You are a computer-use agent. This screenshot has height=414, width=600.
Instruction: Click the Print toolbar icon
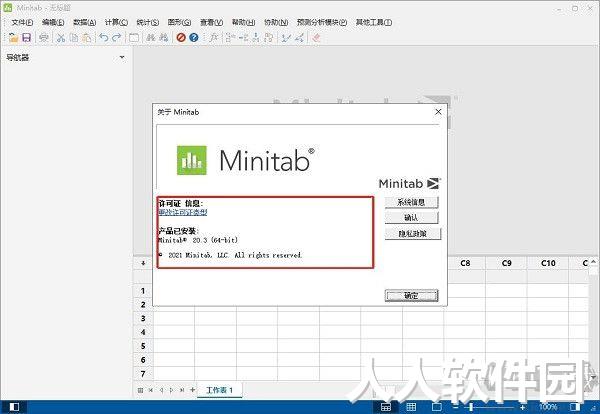(x=44, y=37)
